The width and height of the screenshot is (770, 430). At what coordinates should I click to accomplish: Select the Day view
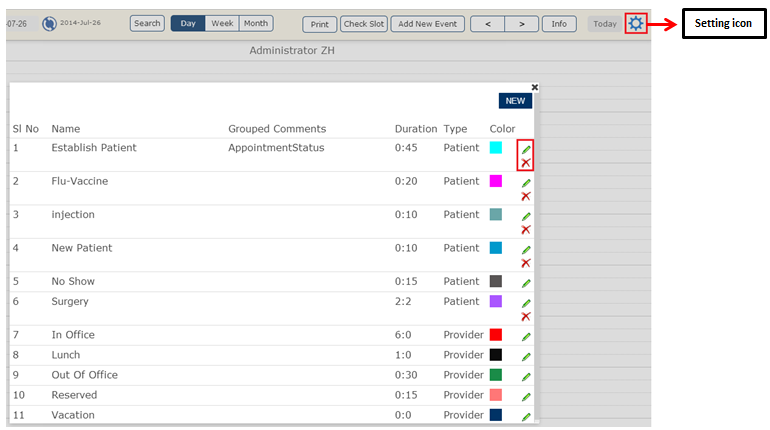pyautogui.click(x=188, y=23)
